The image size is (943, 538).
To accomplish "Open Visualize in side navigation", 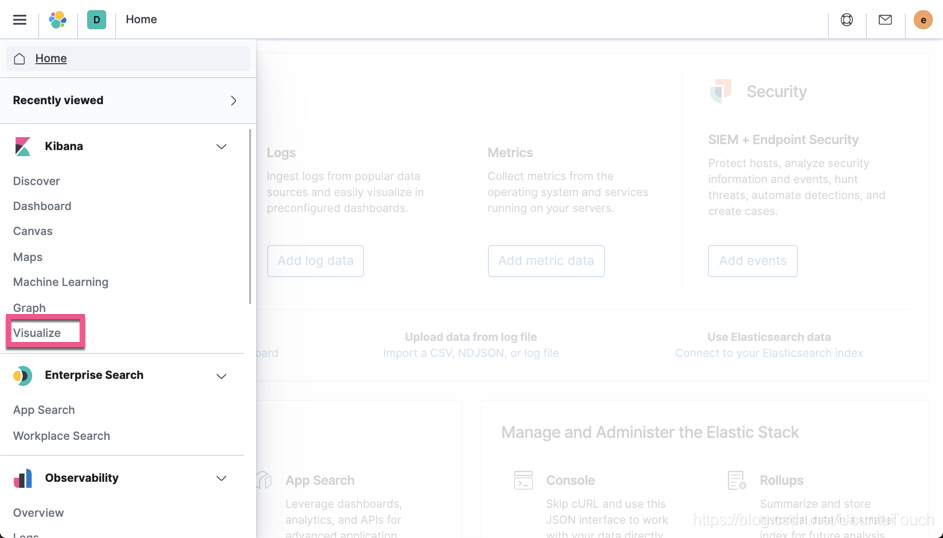I will (x=37, y=333).
